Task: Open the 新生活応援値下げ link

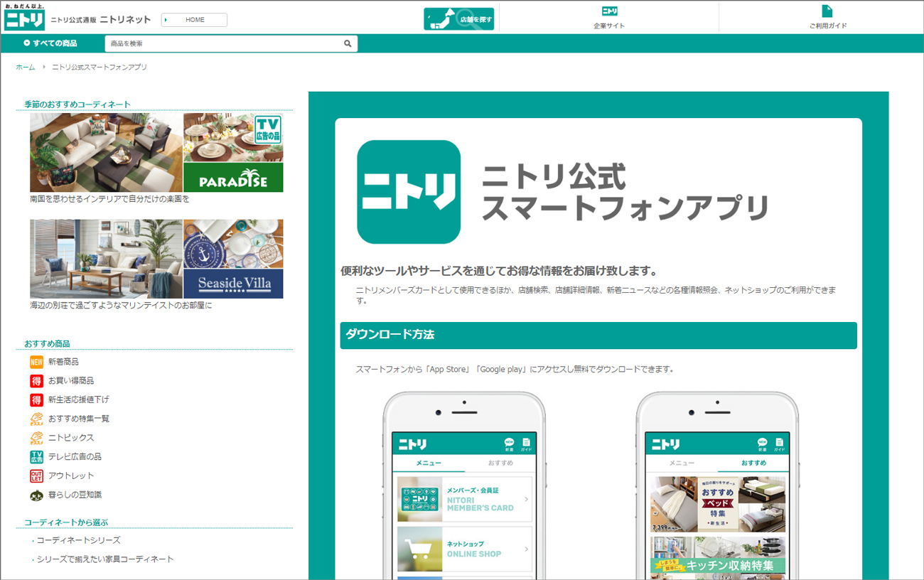Action: [79, 399]
